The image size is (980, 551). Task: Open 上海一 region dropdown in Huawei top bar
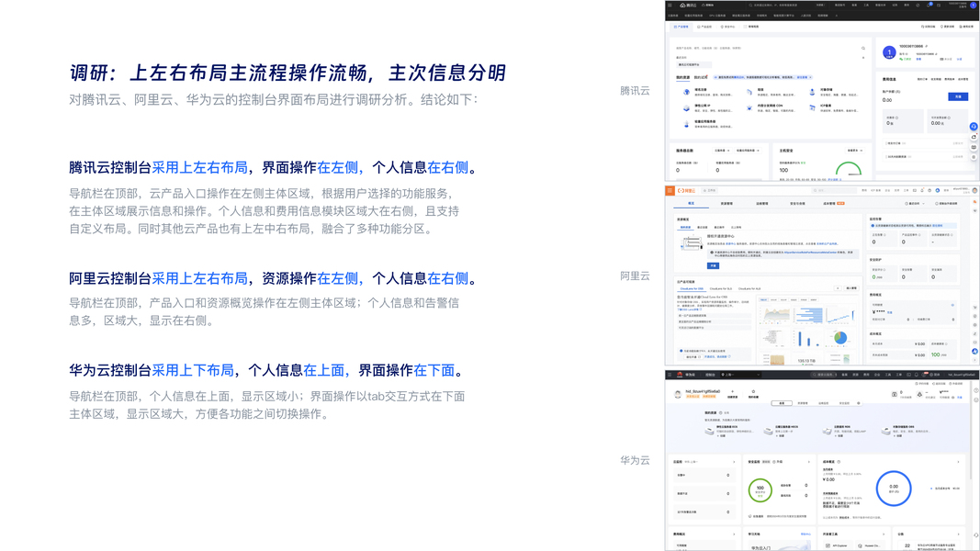740,375
